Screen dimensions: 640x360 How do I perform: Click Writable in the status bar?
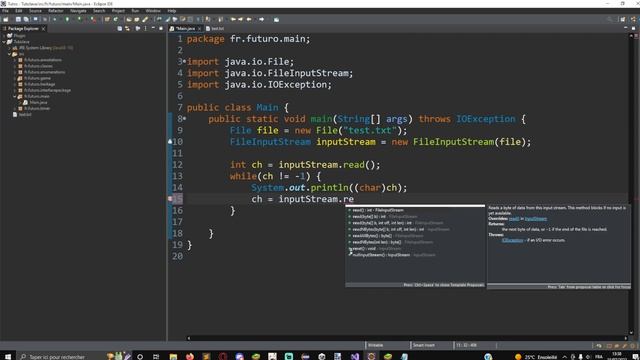(376, 345)
